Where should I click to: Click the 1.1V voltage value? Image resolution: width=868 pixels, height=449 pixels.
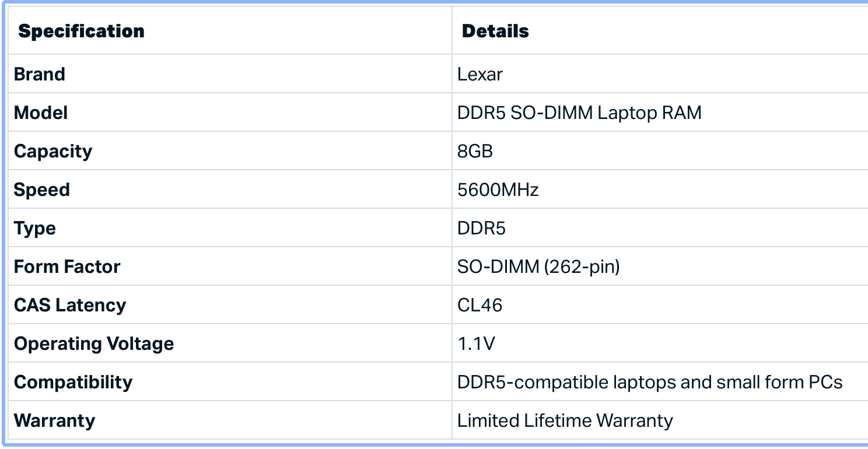click(476, 344)
